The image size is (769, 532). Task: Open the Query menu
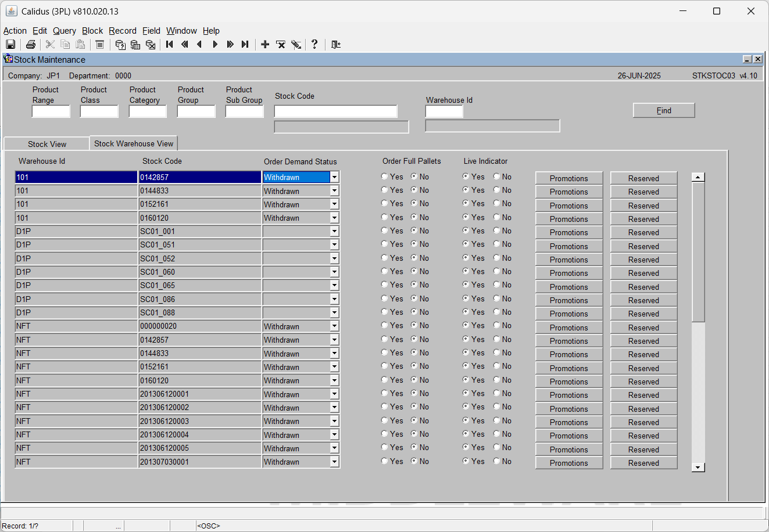click(65, 31)
